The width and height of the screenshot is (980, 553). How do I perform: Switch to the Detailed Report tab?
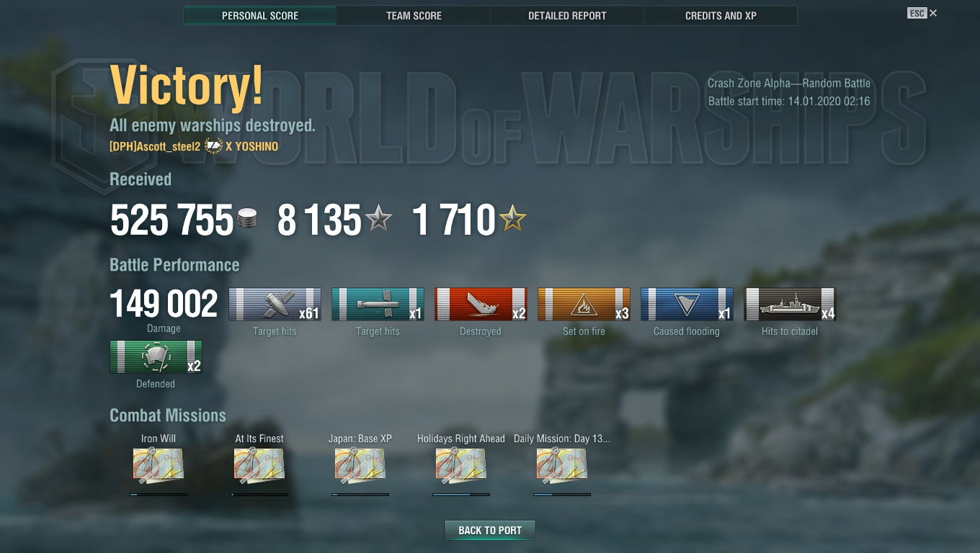(567, 15)
